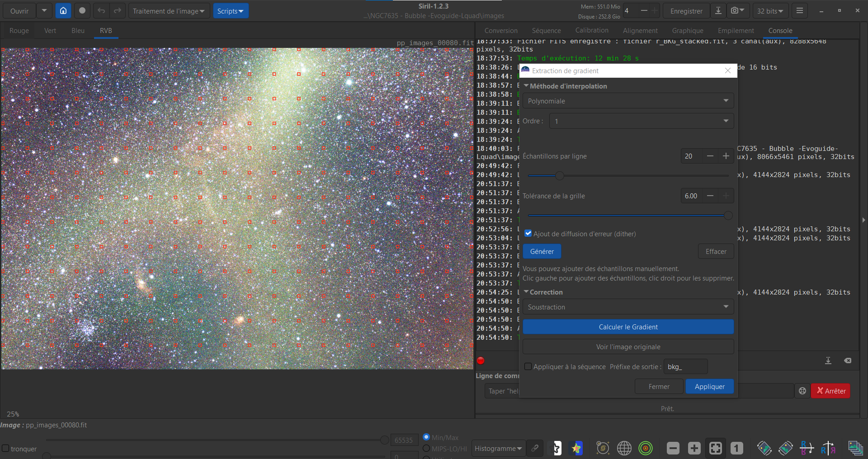Switch to the Calibration tab
This screenshot has width=868, height=459.
(591, 30)
